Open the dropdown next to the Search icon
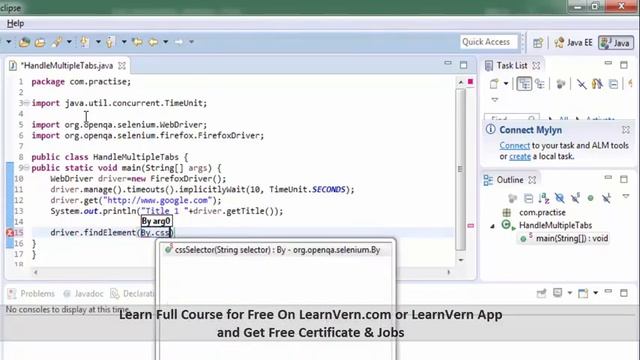 click(69, 42)
